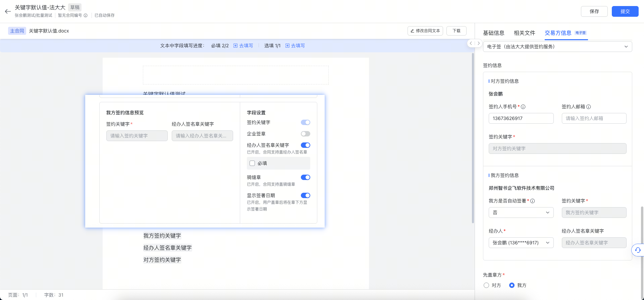Click the 提交 button

coord(625,11)
